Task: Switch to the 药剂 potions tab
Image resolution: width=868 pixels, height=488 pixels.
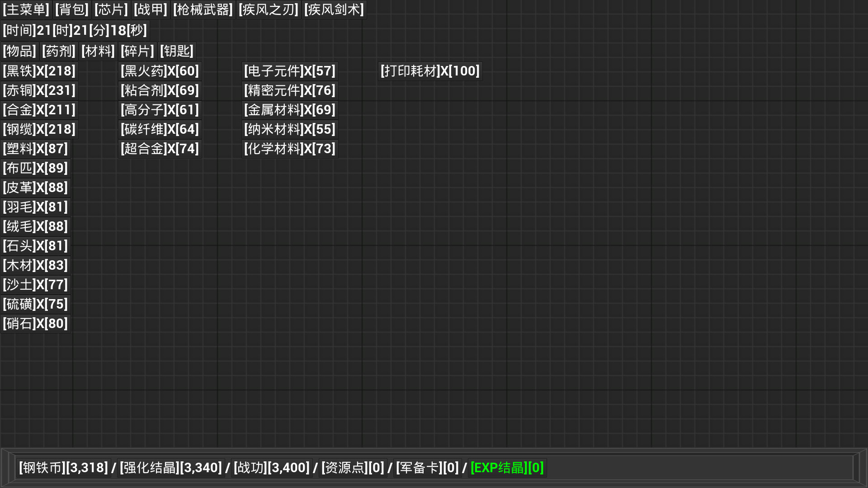Action: (x=59, y=51)
